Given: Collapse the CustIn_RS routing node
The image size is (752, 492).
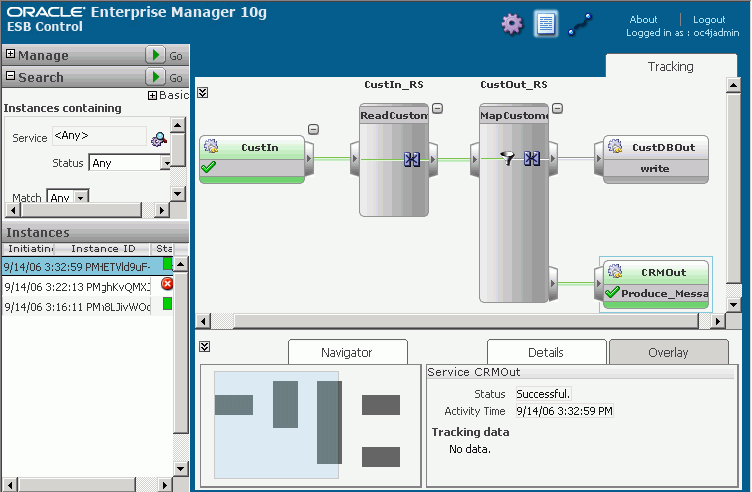Looking at the screenshot, I should [437, 108].
